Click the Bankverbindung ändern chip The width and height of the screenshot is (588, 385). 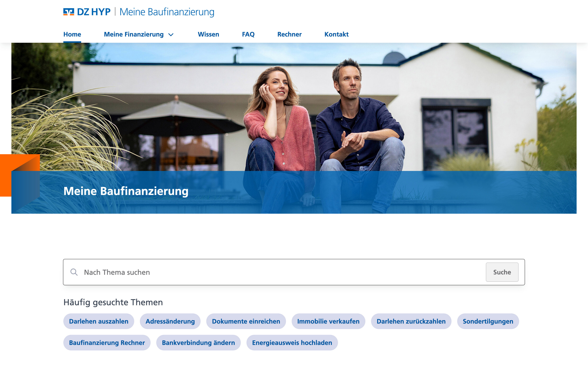click(x=198, y=342)
